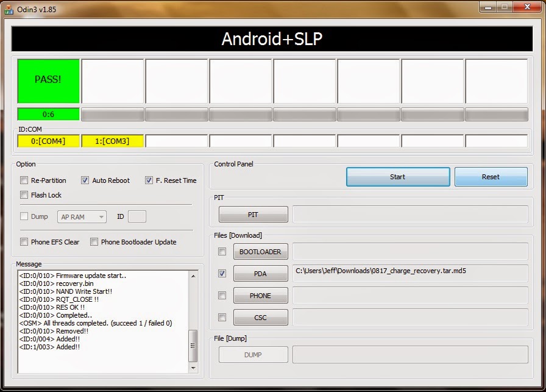Screen dimensions: 546x392
Task: Click the Message log scrollbar thumb
Action: (193, 346)
